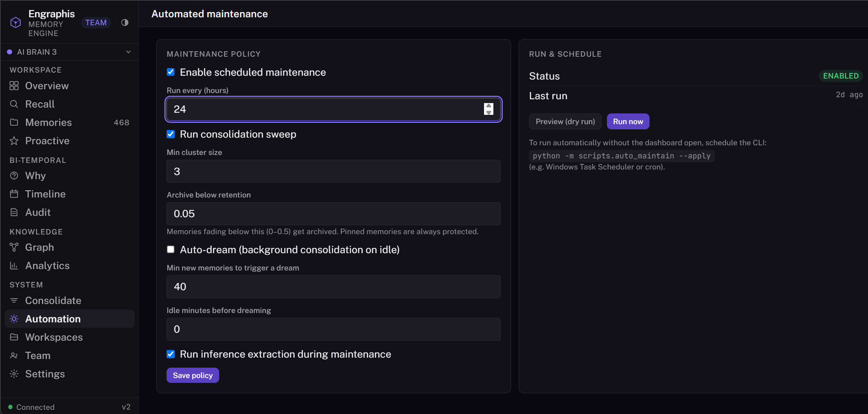Open the Audit page
The height and width of the screenshot is (414, 868).
click(x=69, y=212)
